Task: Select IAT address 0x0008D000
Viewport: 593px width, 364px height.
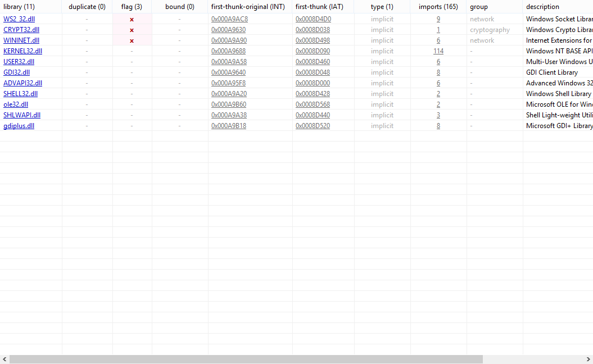Action: [313, 83]
